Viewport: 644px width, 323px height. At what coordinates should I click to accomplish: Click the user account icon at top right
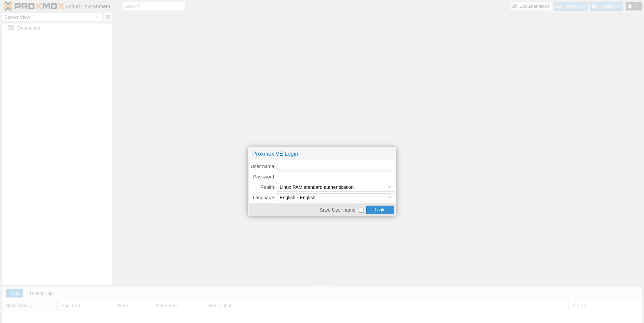pos(630,6)
